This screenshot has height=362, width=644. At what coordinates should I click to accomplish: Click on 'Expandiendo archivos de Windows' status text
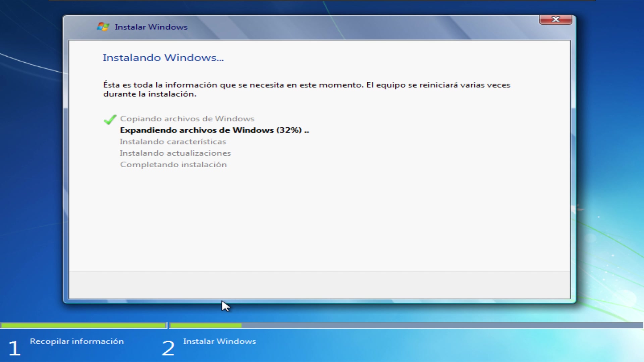point(215,130)
